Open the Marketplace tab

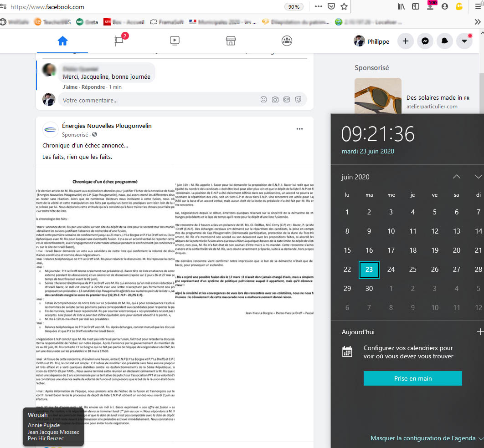coord(231,41)
